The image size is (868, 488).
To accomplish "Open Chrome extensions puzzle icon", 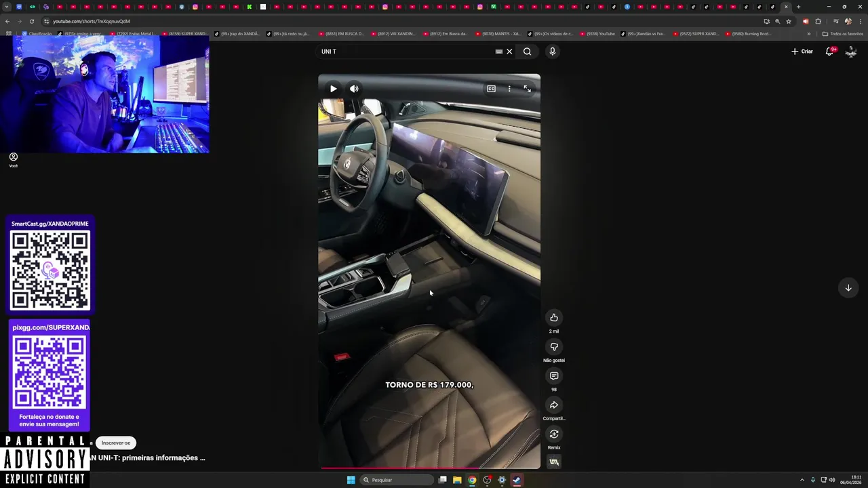I will (x=818, y=21).
